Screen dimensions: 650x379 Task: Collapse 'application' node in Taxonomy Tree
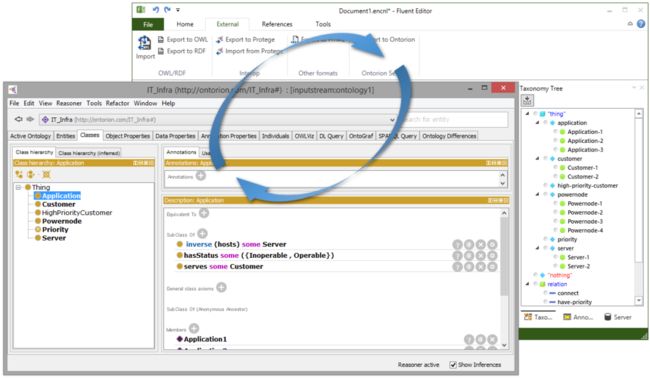click(x=537, y=123)
